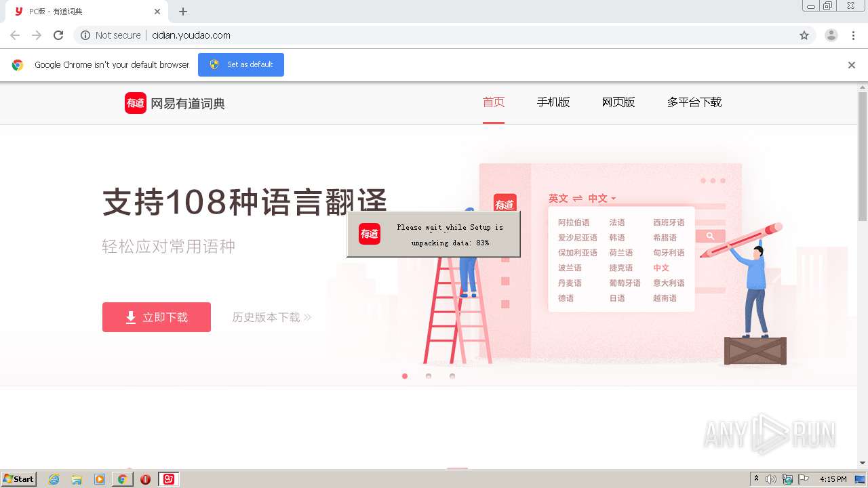Click the scrollbar down arrow
Image resolution: width=868 pixels, height=488 pixels.
[863, 464]
